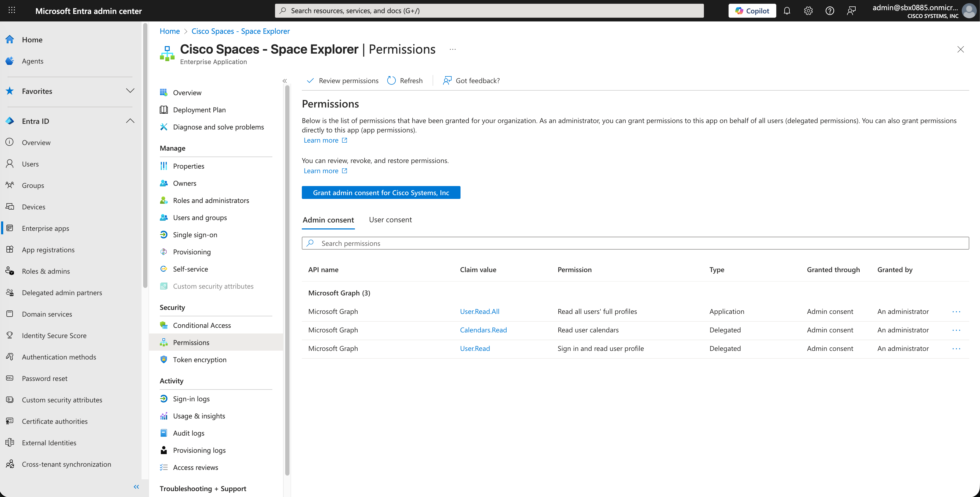This screenshot has width=980, height=497.
Task: Open the settings gear
Action: point(808,10)
